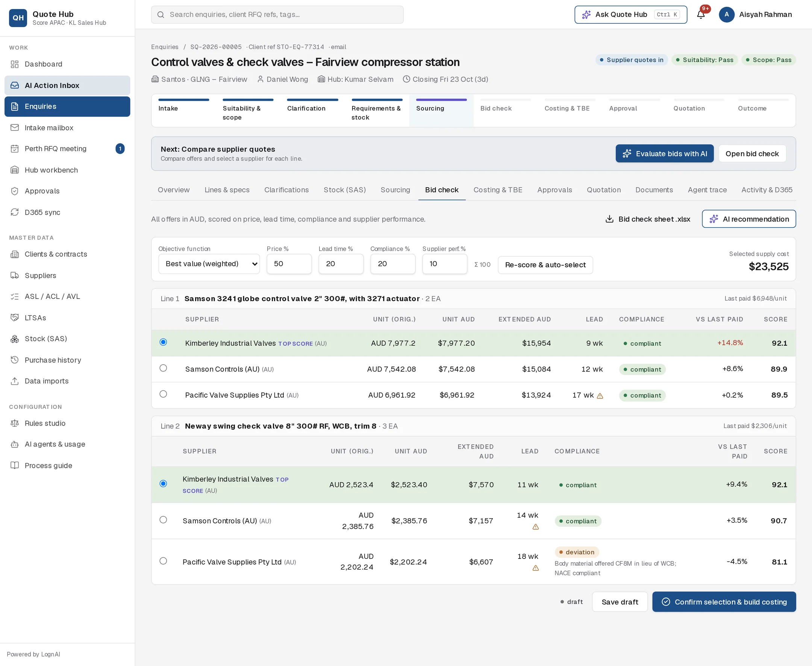The height and width of the screenshot is (666, 812).
Task: Click the Rules studio scales icon
Action: [15, 423]
